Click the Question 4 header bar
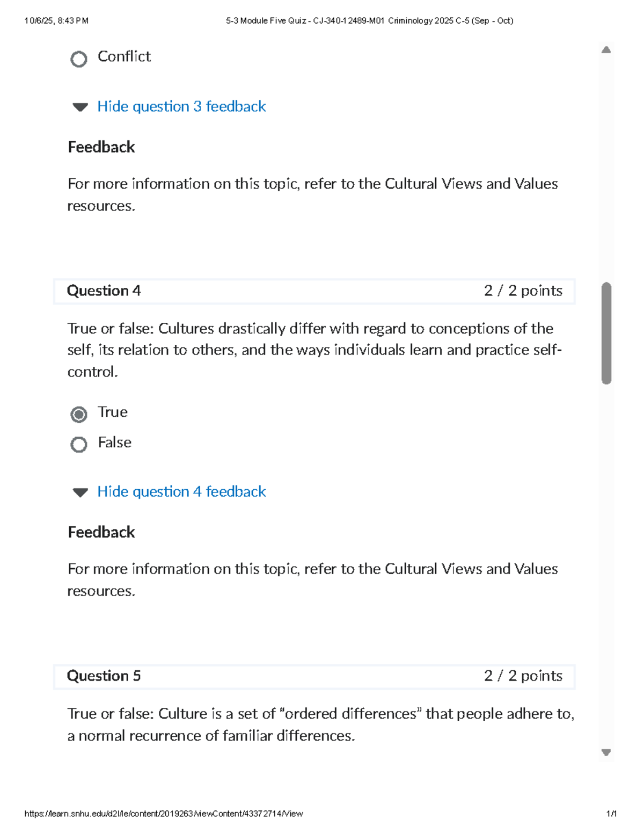644x834 pixels. 314,291
